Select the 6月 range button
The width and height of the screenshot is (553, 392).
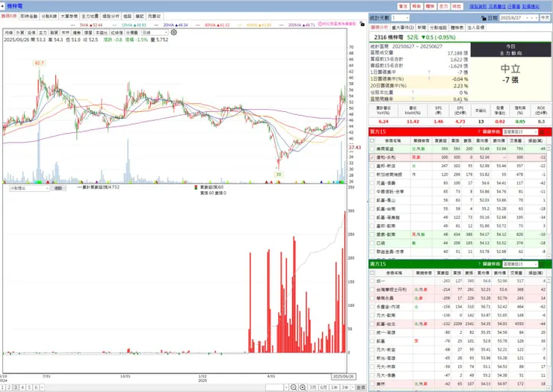[324, 388]
